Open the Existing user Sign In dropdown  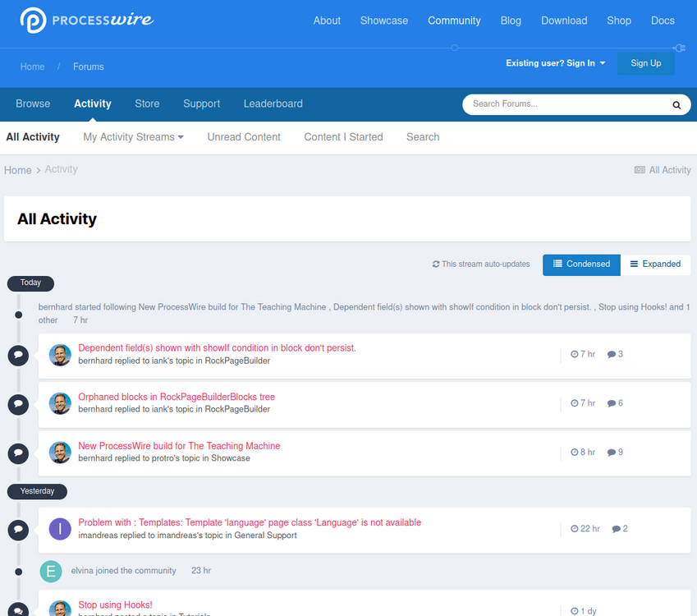(x=556, y=62)
